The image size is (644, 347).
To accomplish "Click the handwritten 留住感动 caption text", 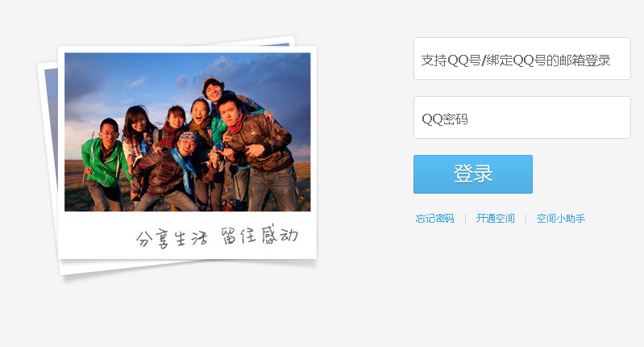I will 260,235.
